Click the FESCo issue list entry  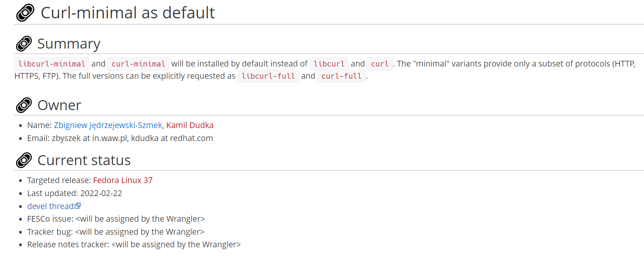point(116,219)
